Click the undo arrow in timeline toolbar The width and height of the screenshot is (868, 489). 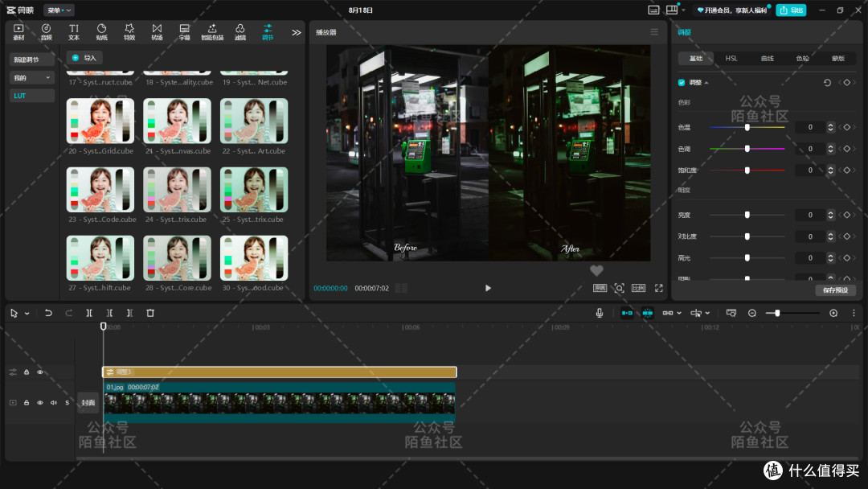tap(48, 313)
